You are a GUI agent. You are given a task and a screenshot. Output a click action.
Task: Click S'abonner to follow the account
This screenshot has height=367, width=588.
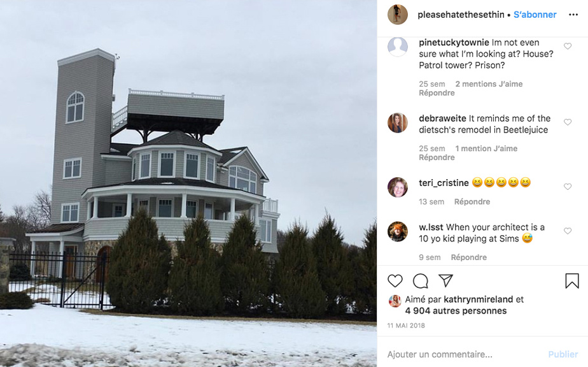point(535,15)
